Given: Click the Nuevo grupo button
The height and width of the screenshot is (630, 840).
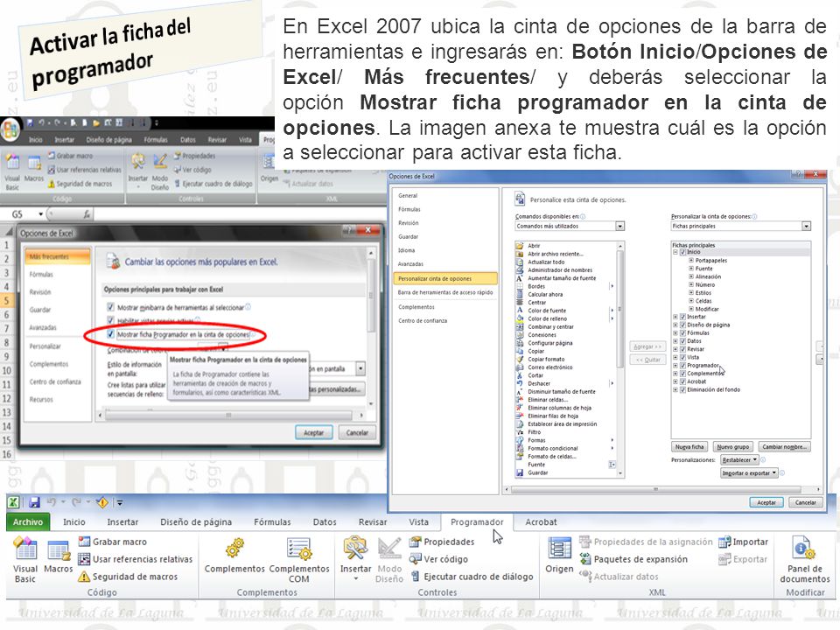Looking at the screenshot, I should coord(733,447).
